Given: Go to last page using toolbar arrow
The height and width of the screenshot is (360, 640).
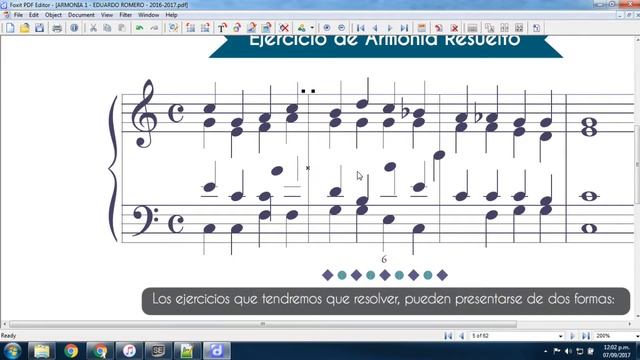Looking at the screenshot, I should pyautogui.click(x=404, y=28).
